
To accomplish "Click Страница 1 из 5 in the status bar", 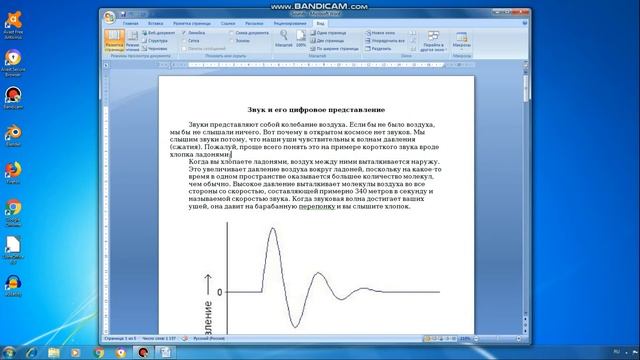I will coord(120,338).
